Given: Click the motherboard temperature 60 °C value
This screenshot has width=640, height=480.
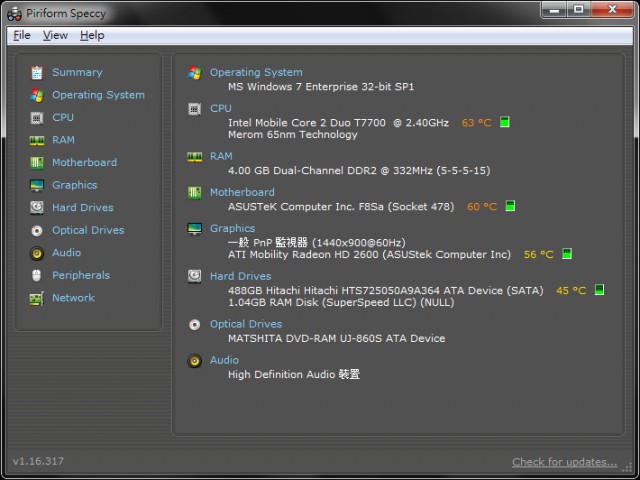Looking at the screenshot, I should tap(482, 207).
